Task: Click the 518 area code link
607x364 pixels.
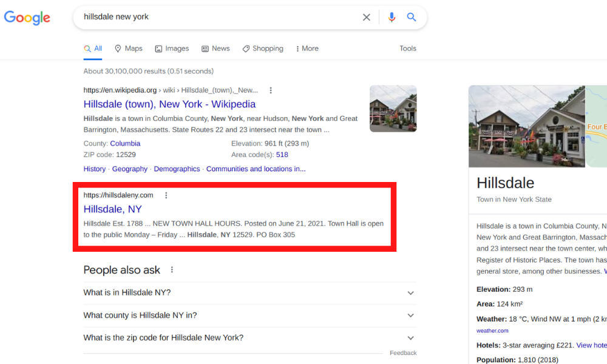Action: 282,155
